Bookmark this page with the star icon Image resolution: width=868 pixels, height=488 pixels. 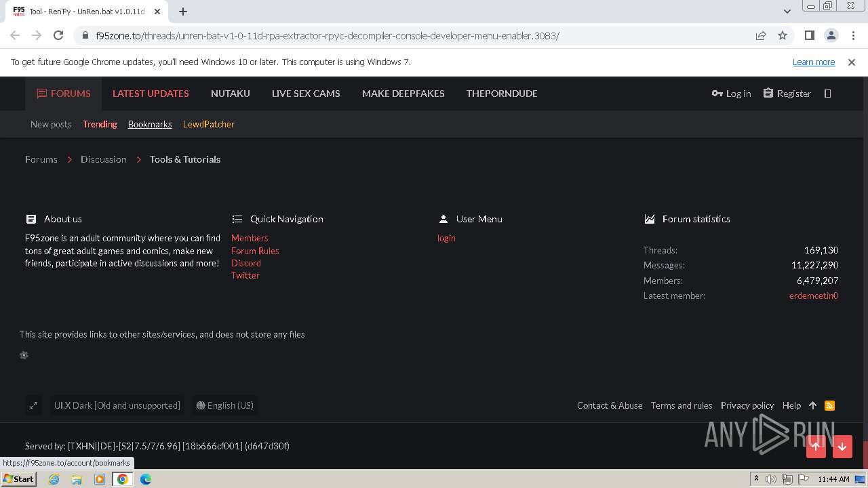pyautogui.click(x=783, y=35)
